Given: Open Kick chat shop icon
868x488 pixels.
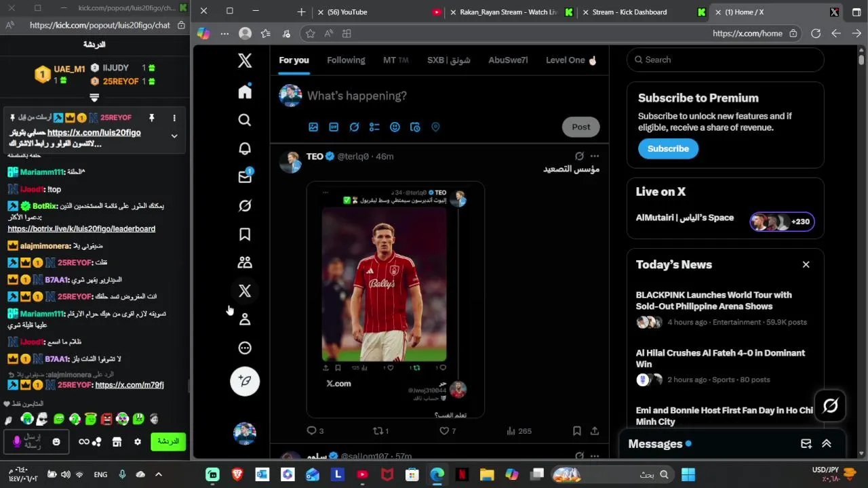Looking at the screenshot, I should pos(117,442).
